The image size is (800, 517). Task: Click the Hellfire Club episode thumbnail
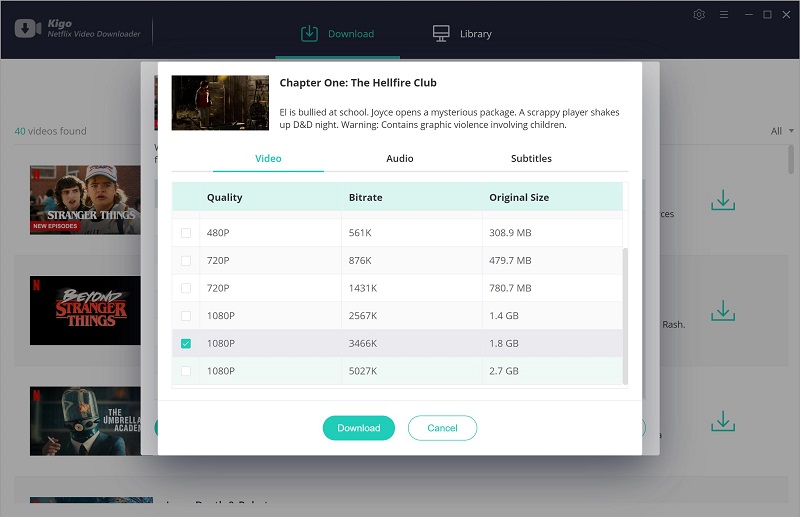tap(220, 103)
